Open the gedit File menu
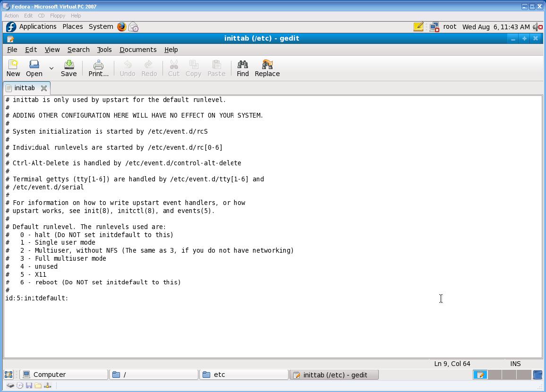The width and height of the screenshot is (546, 392). tap(12, 50)
